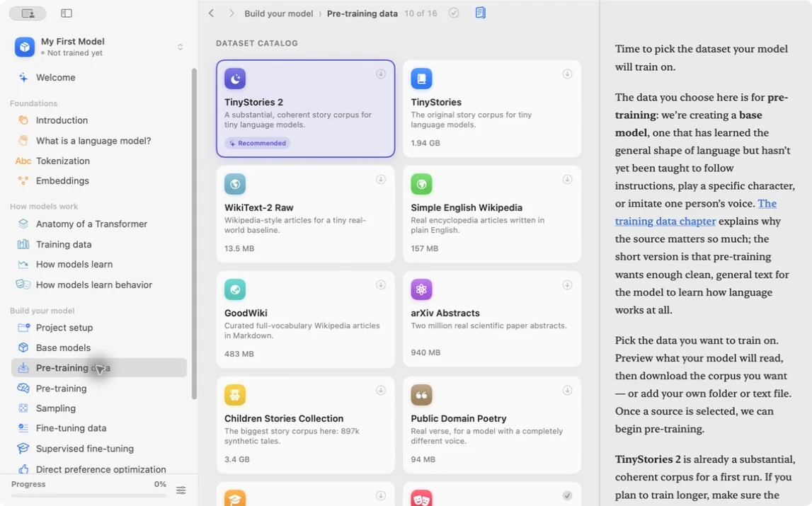This screenshot has width=812, height=506.
Task: Download the TinyStories dataset
Action: (567, 74)
